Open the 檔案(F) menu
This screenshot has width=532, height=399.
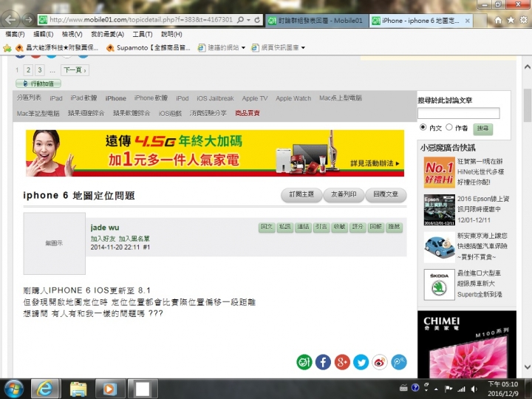15,34
